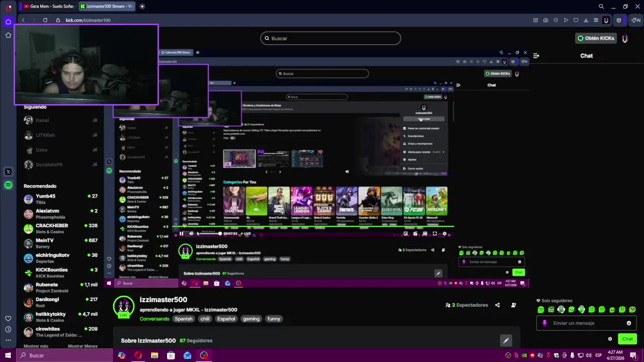Open the stream player settings gear
The image size is (644, 362).
pos(444,233)
